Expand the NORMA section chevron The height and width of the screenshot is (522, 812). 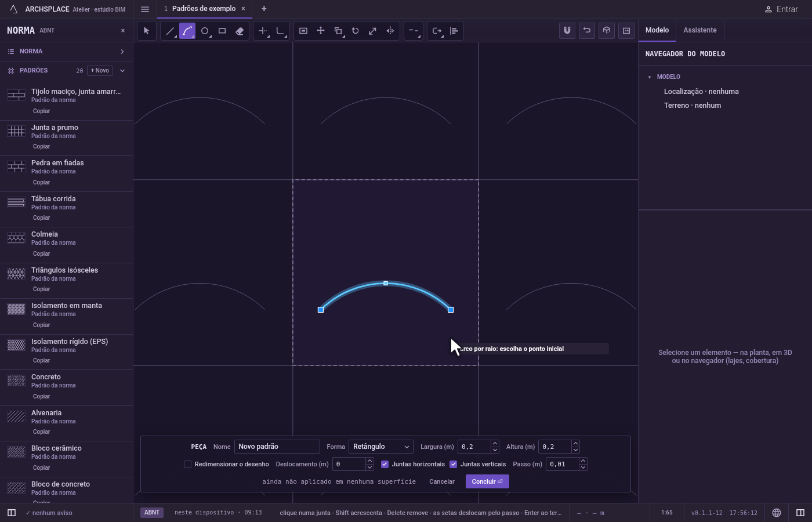coord(122,52)
